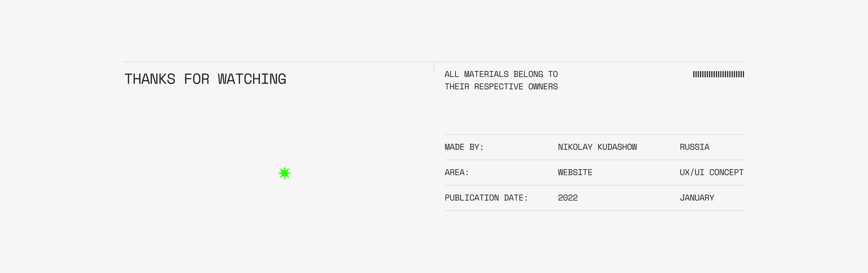
Task: Click the THANKS FOR WATCHING heading
Action: point(205,79)
